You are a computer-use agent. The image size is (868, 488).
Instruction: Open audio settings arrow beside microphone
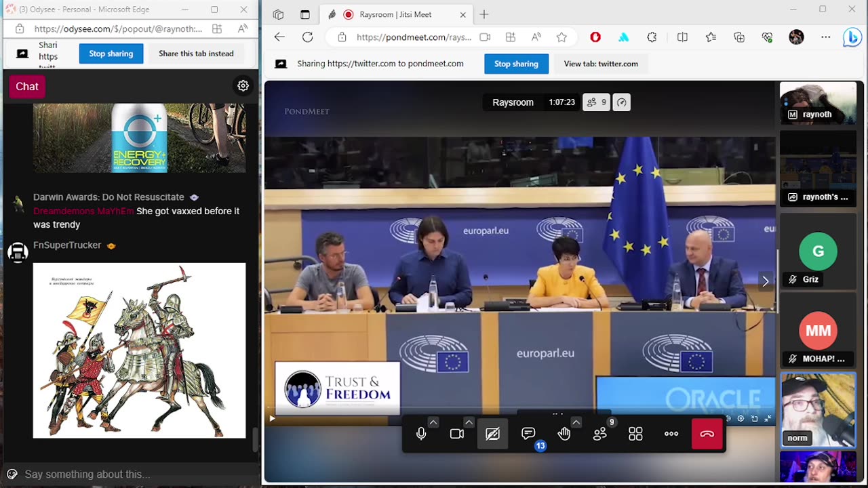[x=433, y=422]
